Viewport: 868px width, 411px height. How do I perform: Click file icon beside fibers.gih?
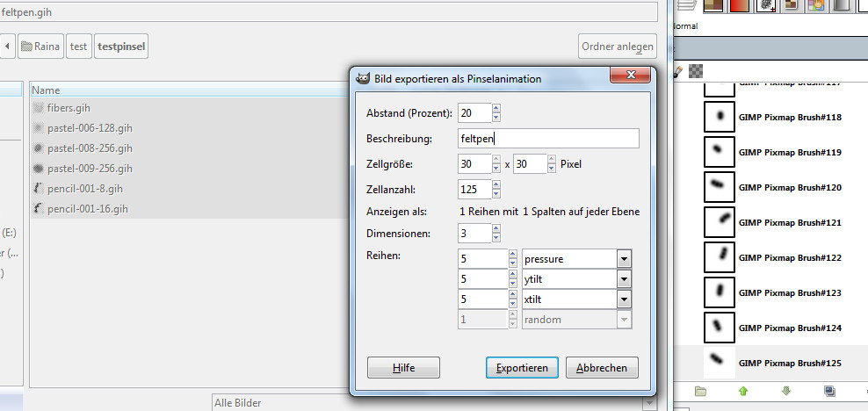[38, 107]
